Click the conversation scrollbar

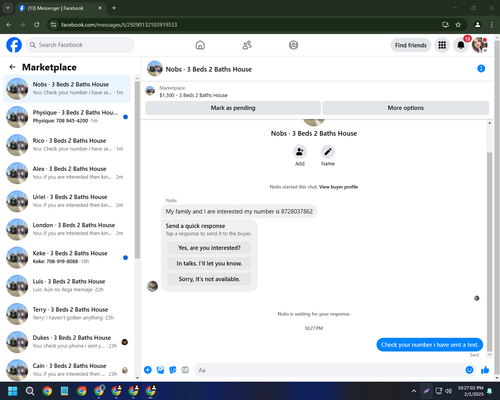click(489, 252)
